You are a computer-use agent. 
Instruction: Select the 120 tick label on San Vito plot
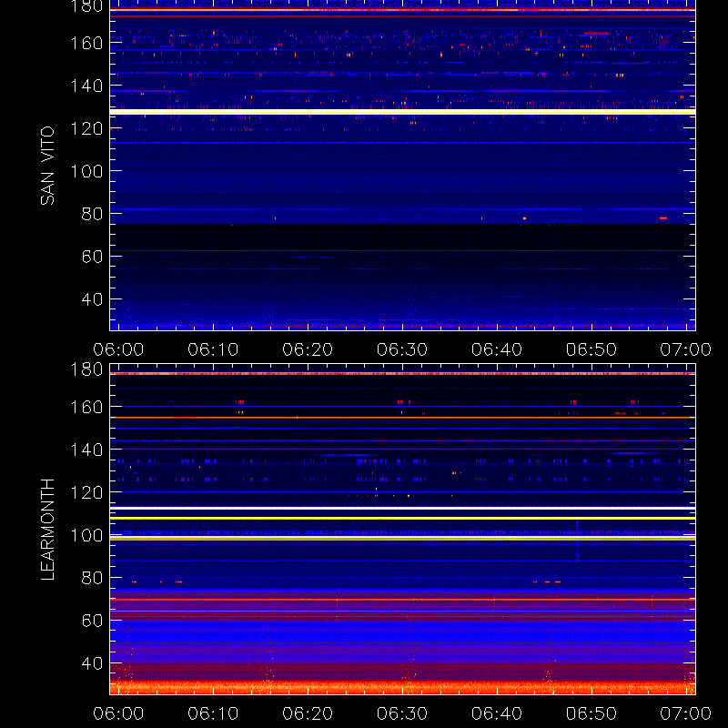[x=86, y=128]
